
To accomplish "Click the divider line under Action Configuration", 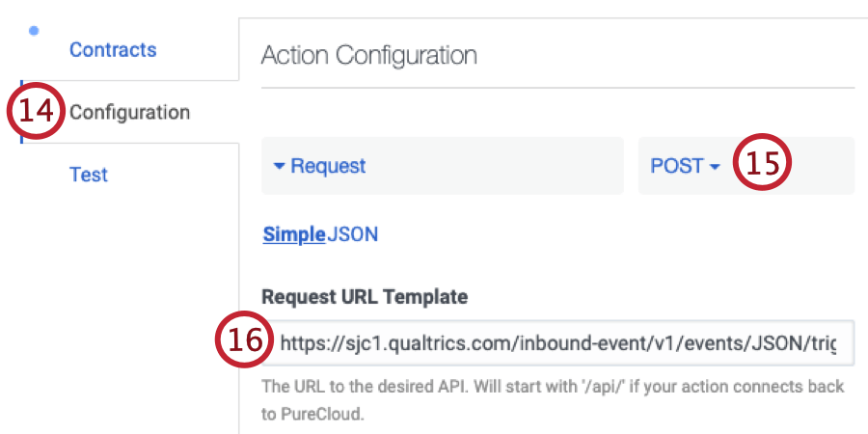I will click(557, 88).
